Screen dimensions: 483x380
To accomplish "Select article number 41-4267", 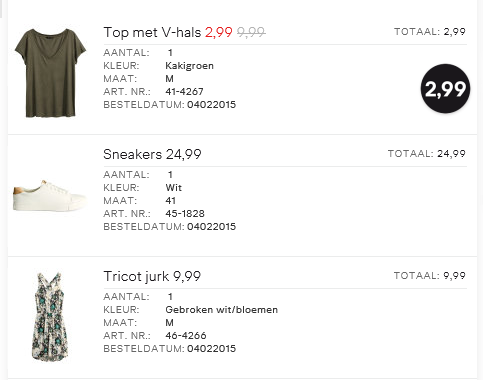I will 184,91.
